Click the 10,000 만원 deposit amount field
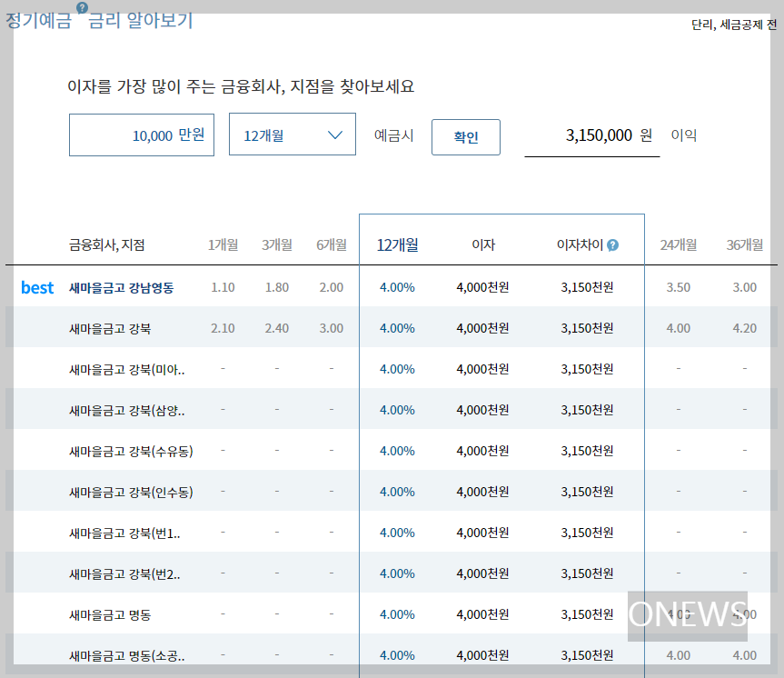This screenshot has width=784, height=678. [x=142, y=135]
